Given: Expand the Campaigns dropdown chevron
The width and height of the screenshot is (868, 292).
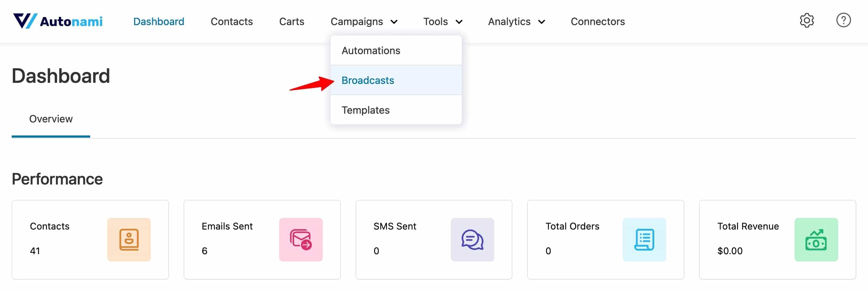Looking at the screenshot, I should coord(394,22).
